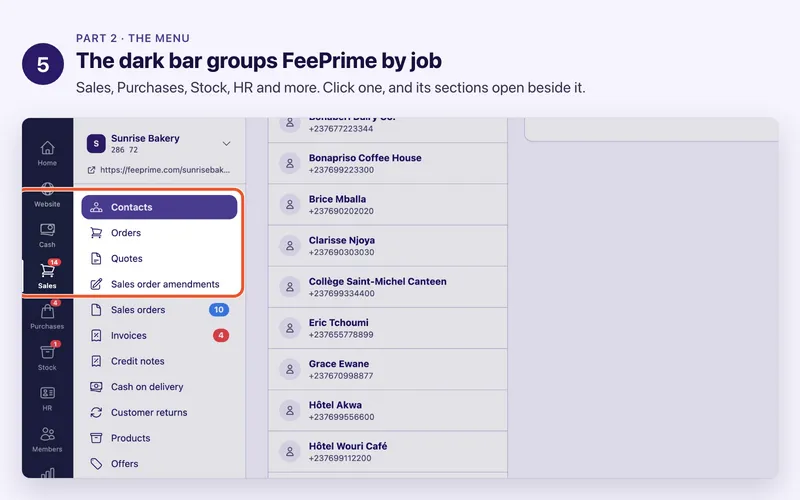Click the Customer returns refresh icon

point(96,412)
